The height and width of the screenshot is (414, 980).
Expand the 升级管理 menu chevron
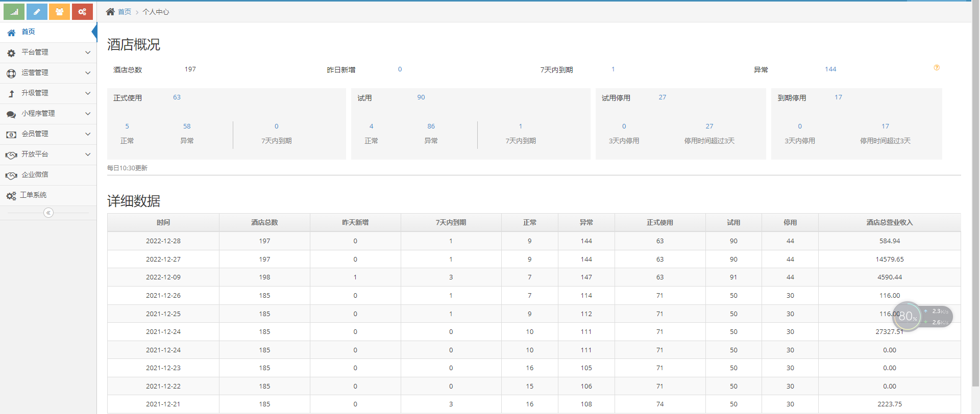click(88, 93)
